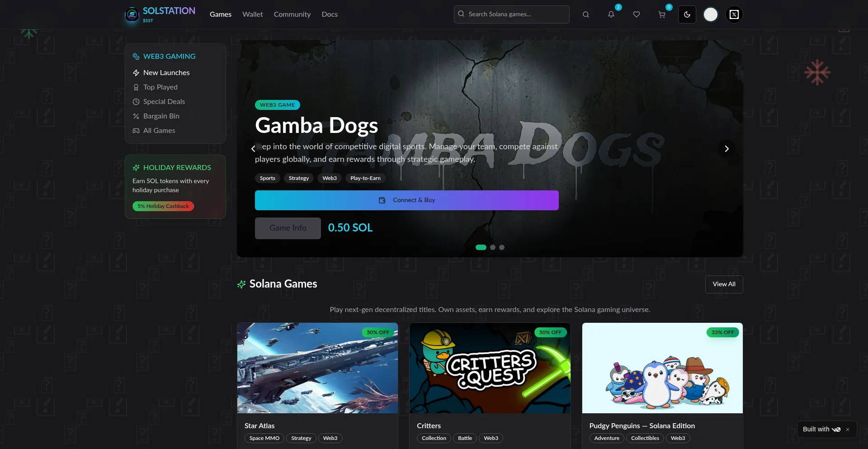Click the magnifier search icon button
The width and height of the screenshot is (868, 449).
tap(586, 14)
